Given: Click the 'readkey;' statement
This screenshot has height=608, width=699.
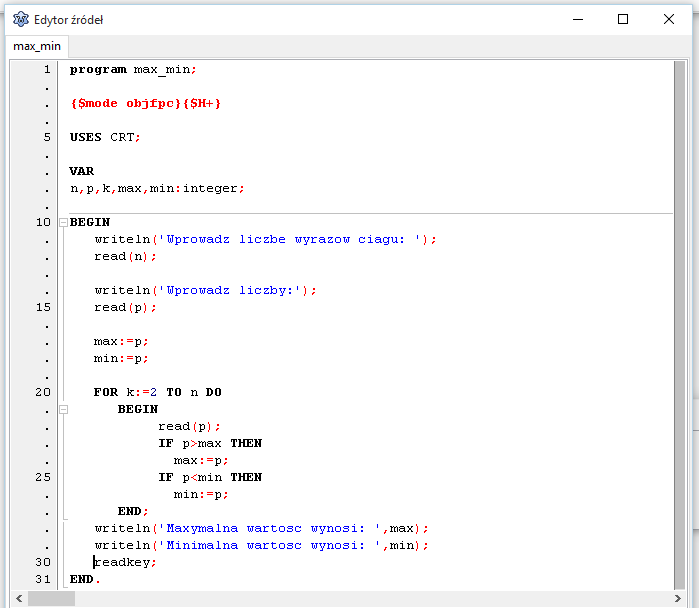Looking at the screenshot, I should pyautogui.click(x=125, y=563).
